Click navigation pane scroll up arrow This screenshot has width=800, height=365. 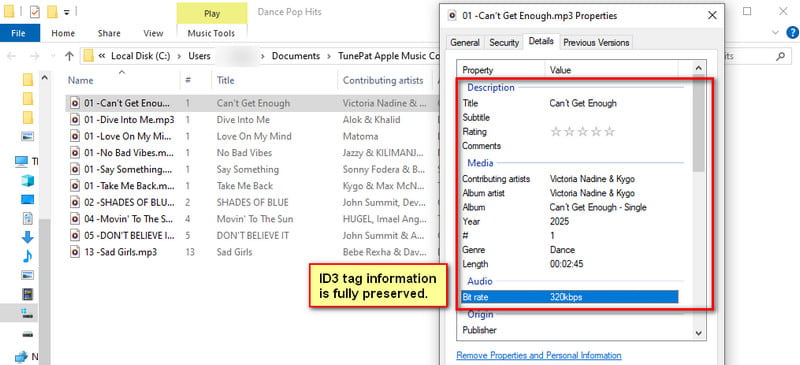44,78
